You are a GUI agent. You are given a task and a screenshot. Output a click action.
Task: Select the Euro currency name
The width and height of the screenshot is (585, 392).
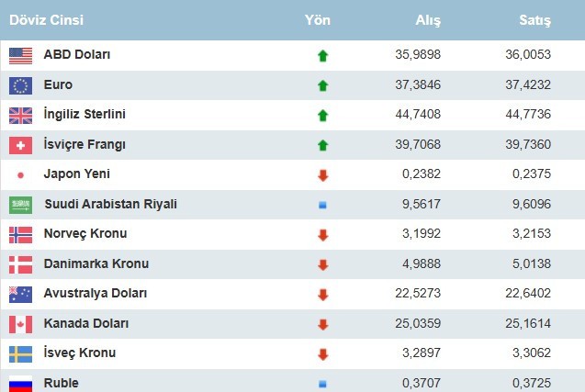[58, 84]
